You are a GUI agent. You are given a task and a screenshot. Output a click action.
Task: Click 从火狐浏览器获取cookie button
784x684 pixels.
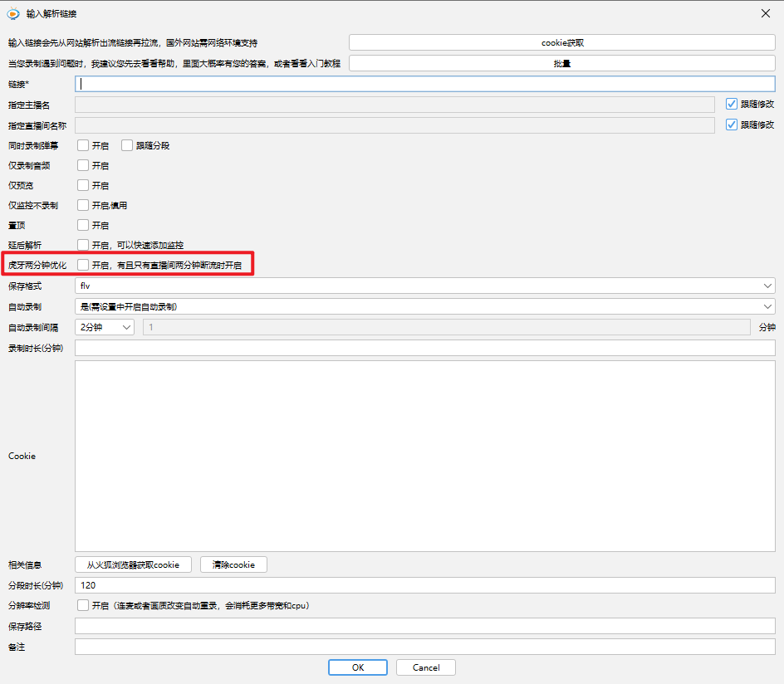tap(133, 564)
